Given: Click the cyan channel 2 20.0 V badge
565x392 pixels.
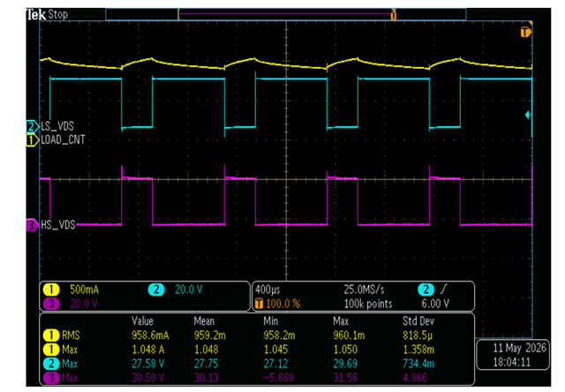Looking at the screenshot, I should pyautogui.click(x=156, y=290).
